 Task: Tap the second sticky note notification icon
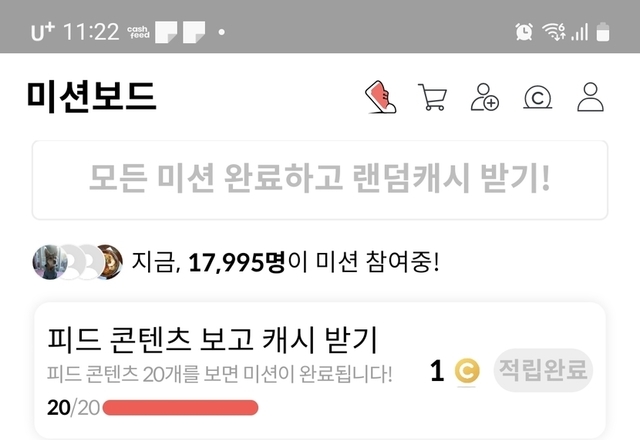click(194, 32)
